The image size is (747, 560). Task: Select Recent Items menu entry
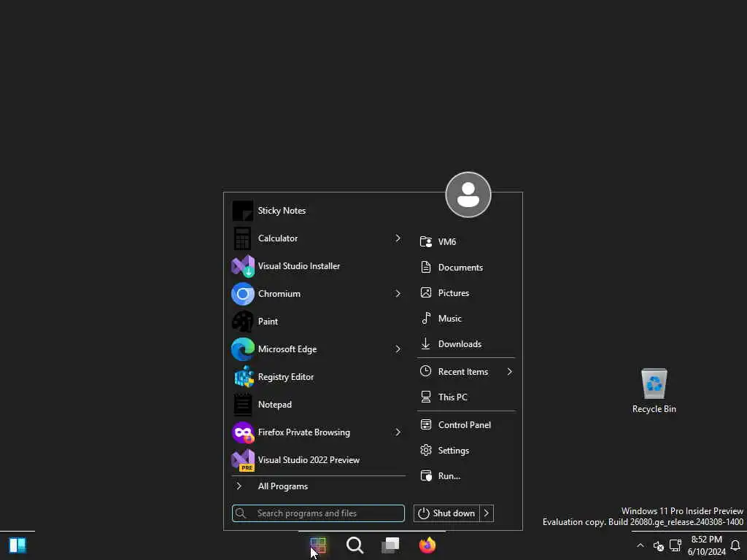(466, 371)
